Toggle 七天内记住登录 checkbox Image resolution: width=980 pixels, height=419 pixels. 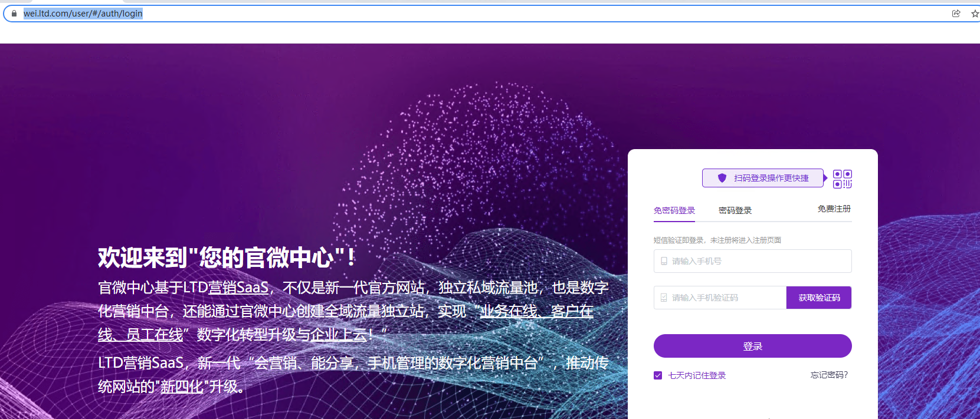(x=658, y=375)
